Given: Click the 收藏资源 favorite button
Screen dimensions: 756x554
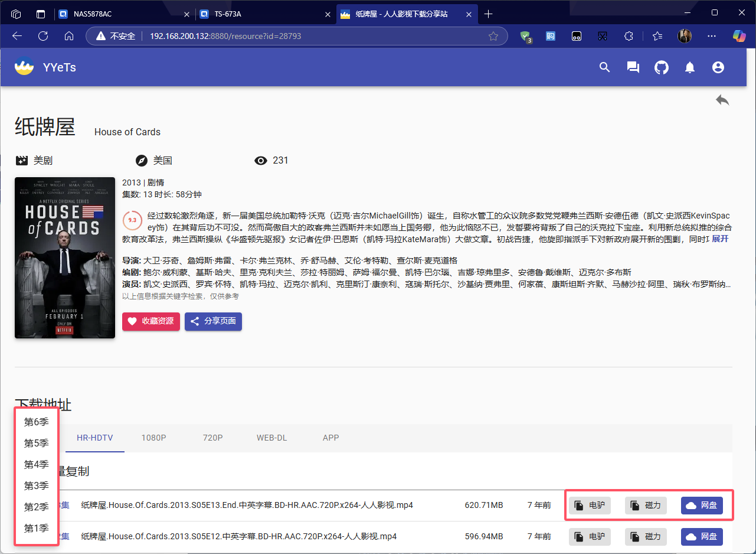Looking at the screenshot, I should click(151, 321).
